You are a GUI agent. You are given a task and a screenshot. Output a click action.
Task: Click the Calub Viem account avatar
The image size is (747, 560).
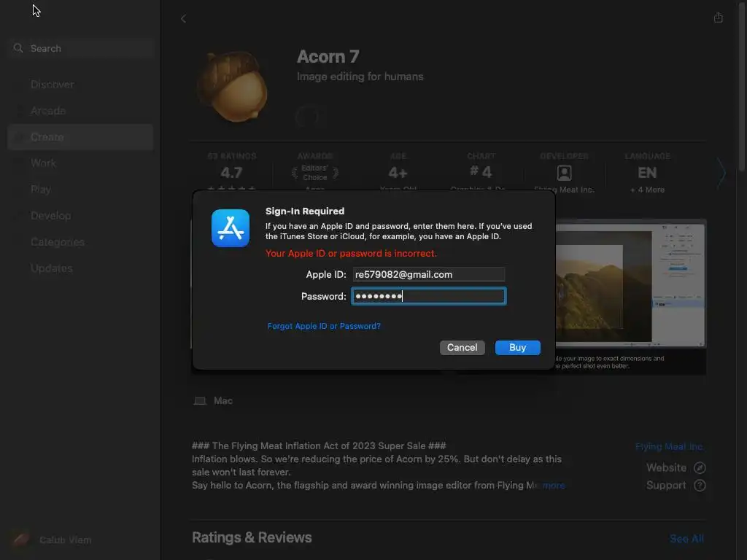click(x=20, y=540)
